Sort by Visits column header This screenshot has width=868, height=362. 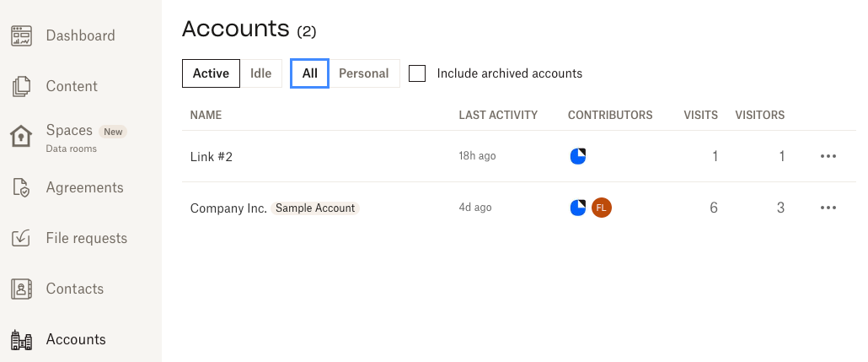[x=700, y=115]
